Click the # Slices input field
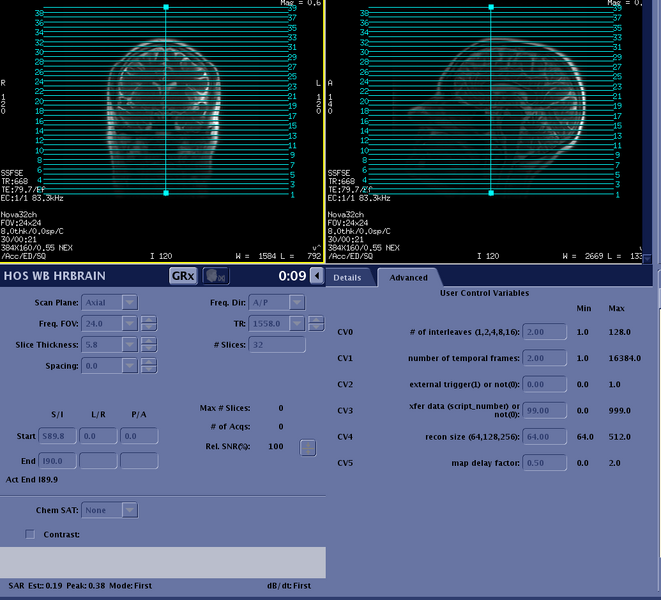Image resolution: width=661 pixels, height=600 pixels. (x=277, y=344)
